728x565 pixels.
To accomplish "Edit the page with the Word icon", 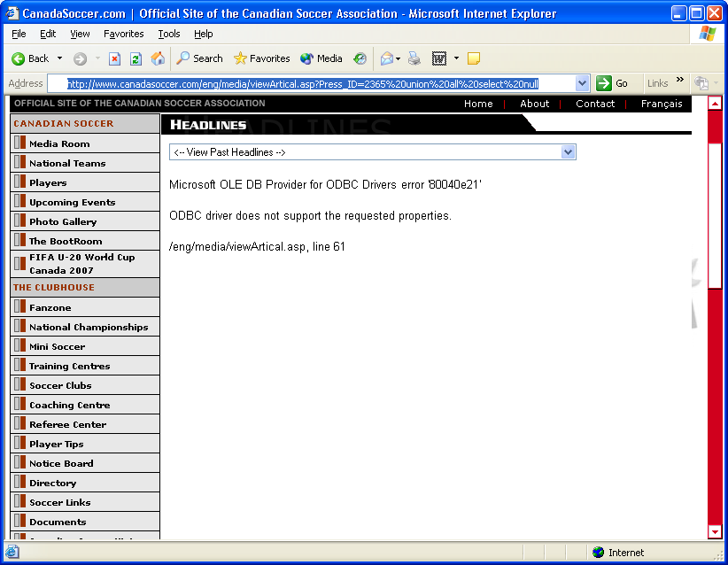I will pos(438,58).
